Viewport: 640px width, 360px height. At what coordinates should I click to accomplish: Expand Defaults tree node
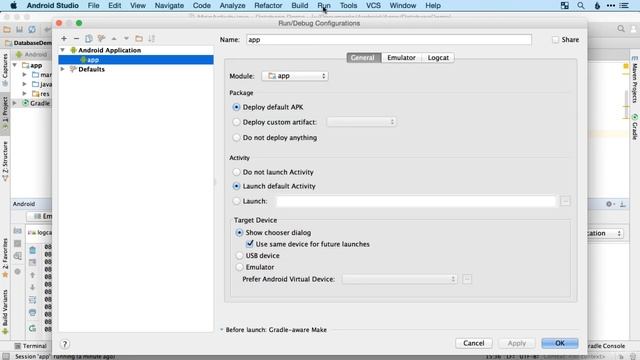pos(63,69)
